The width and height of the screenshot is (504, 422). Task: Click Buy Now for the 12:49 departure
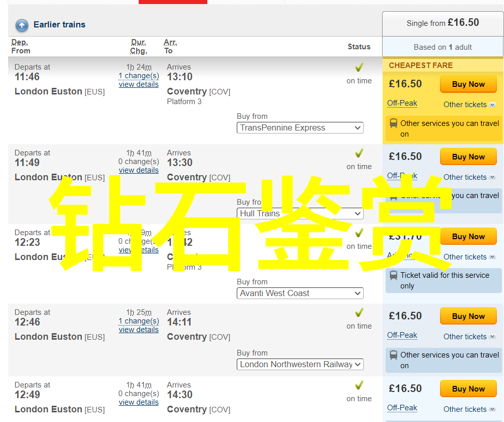tap(468, 388)
